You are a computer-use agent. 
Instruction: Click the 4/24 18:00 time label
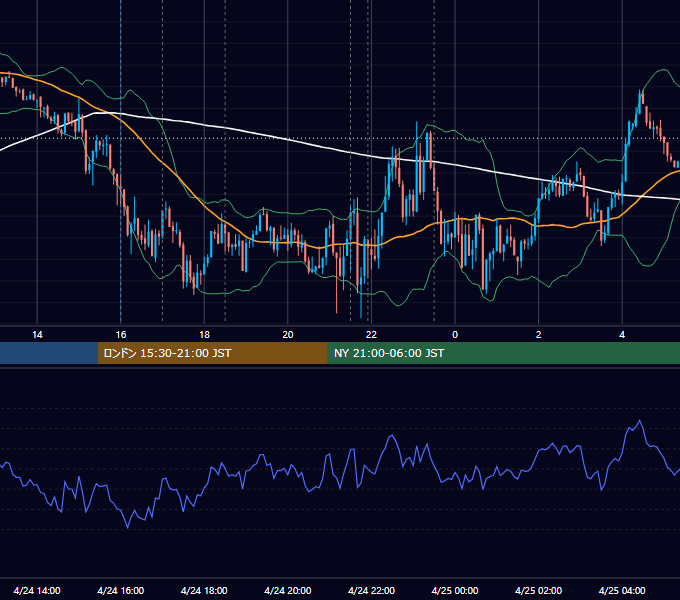click(204, 590)
